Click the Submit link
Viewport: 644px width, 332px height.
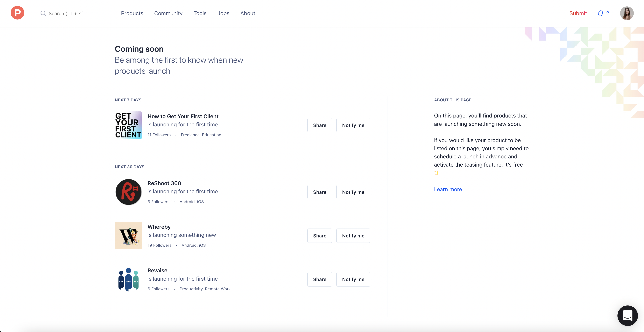pos(578,13)
